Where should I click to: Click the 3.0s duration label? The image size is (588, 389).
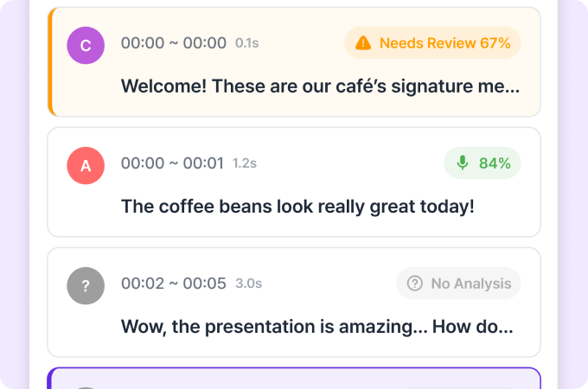pos(248,284)
